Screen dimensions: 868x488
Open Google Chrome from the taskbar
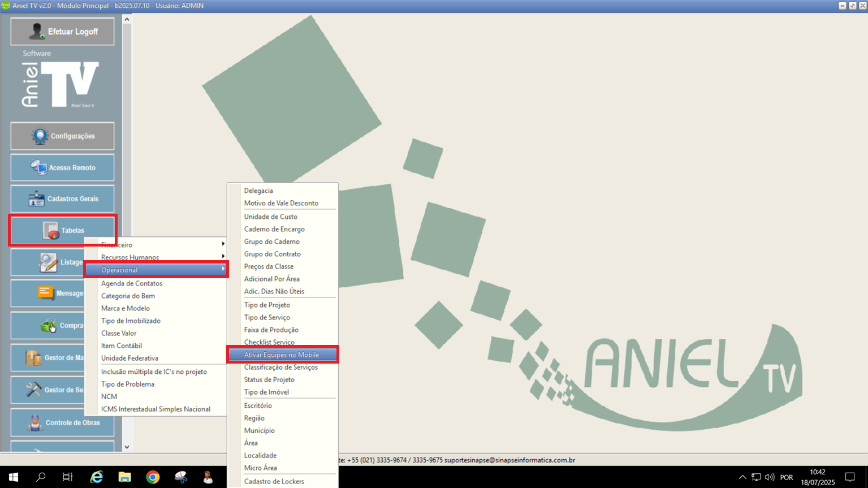pyautogui.click(x=153, y=477)
